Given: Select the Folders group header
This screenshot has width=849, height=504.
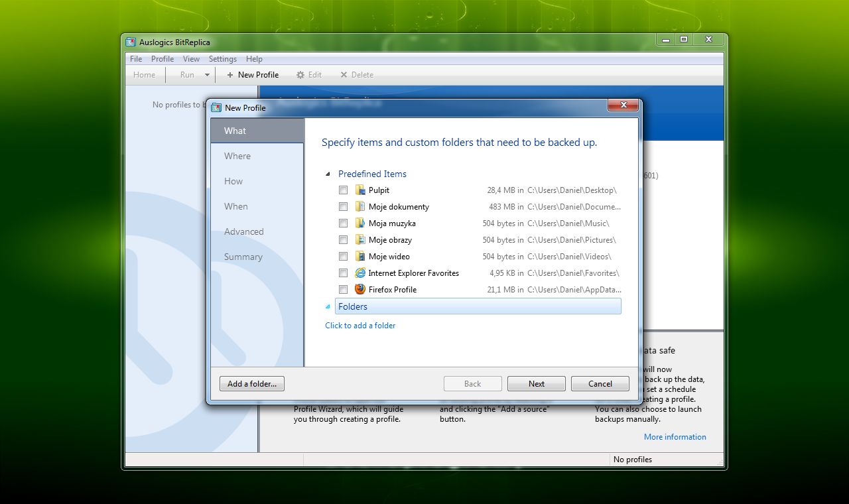Looking at the screenshot, I should click(x=478, y=306).
